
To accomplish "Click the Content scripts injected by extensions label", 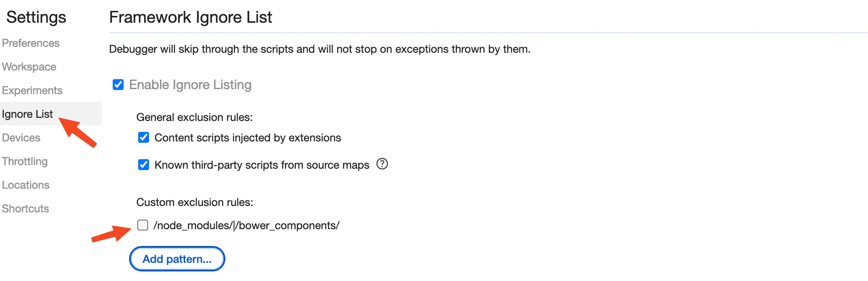I will [x=248, y=138].
